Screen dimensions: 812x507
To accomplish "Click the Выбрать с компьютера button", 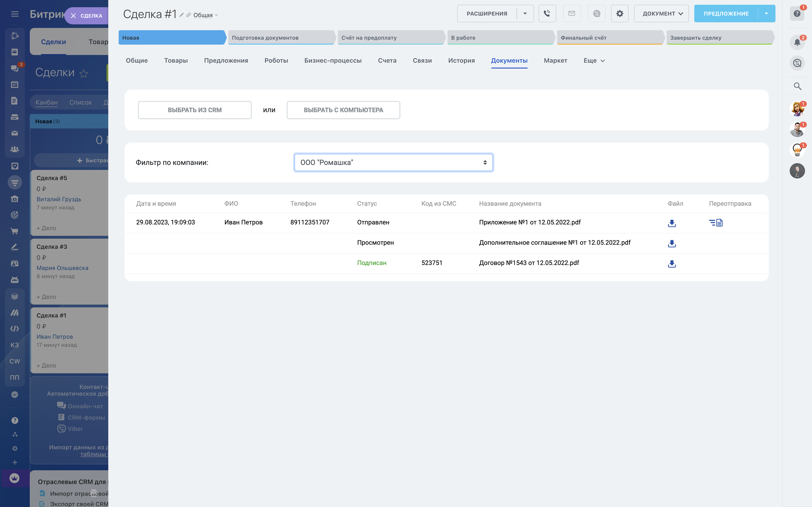I will (343, 110).
